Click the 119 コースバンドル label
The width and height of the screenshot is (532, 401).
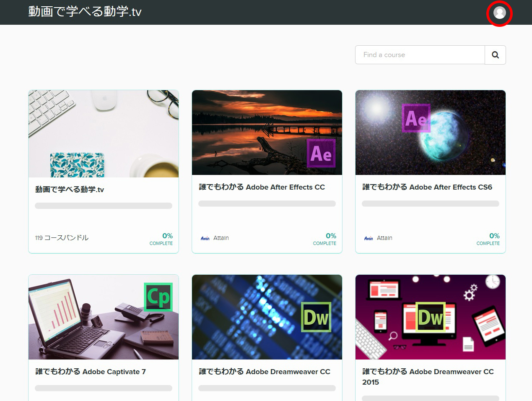pos(62,238)
